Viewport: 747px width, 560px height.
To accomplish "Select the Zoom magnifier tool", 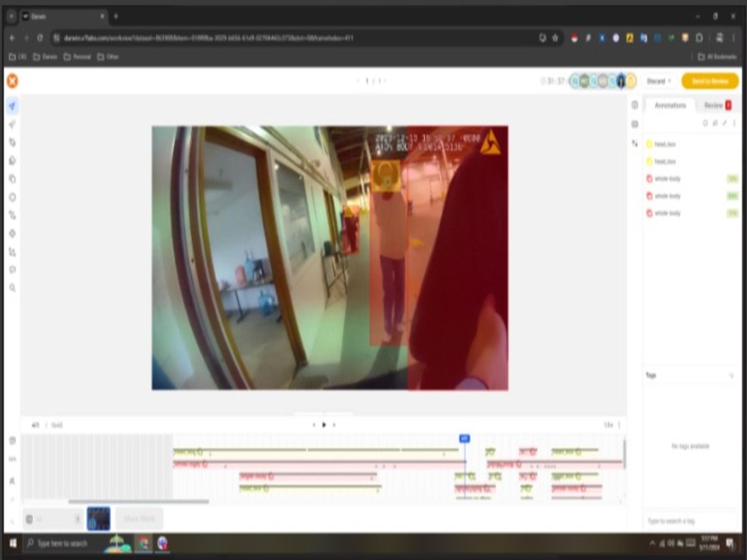I will point(13,287).
